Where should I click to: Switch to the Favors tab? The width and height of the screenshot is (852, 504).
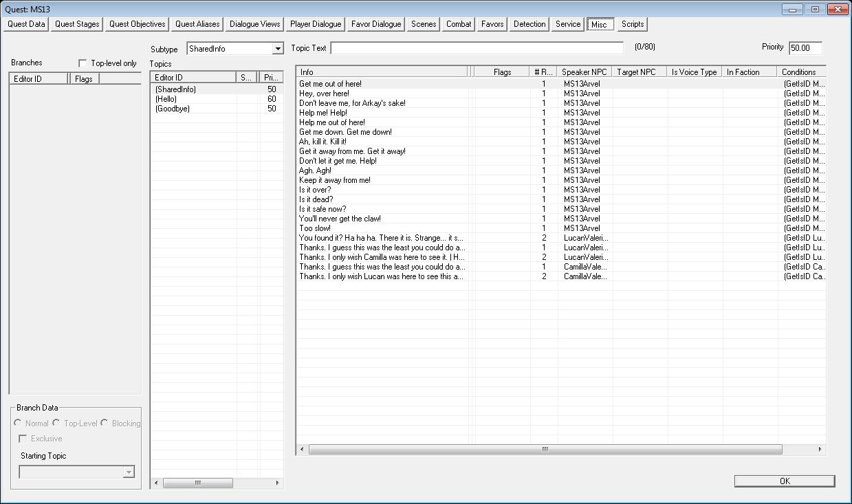click(492, 24)
